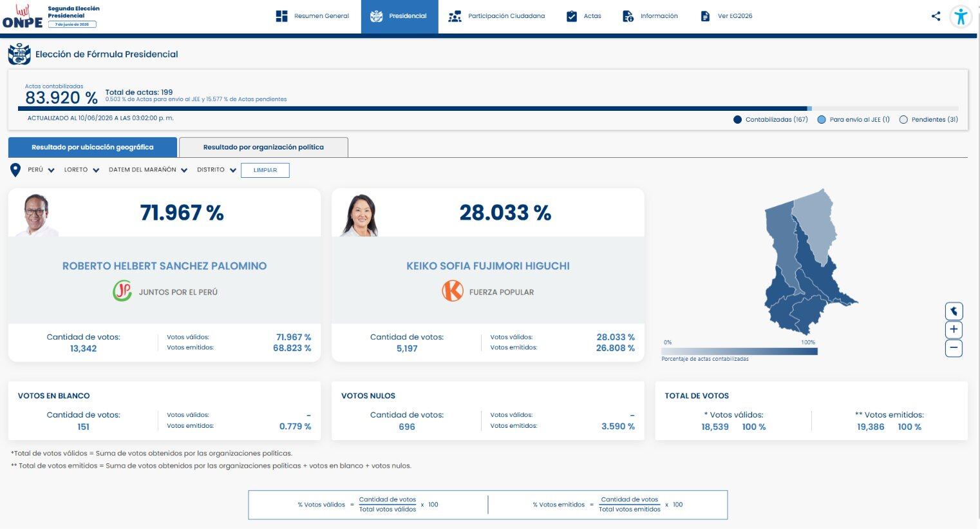Viewport: 980px width, 529px height.
Task: Click the Peru coat of arms icon
Action: click(19, 54)
